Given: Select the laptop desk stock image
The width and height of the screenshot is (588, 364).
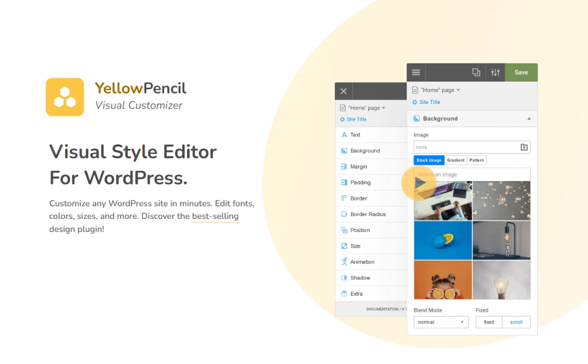Looking at the screenshot, I should point(443,201).
